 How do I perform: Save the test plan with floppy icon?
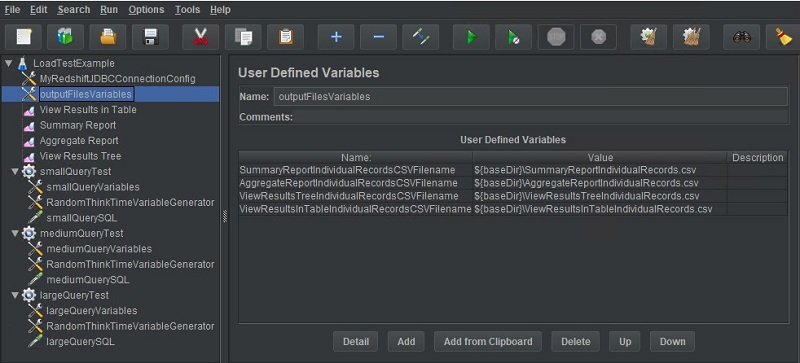point(151,37)
